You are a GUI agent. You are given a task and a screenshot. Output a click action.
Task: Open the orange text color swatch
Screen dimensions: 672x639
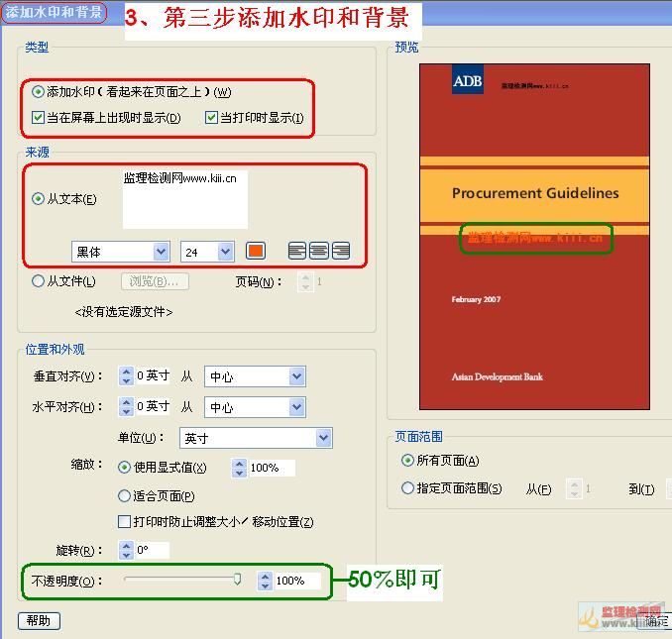pos(255,252)
